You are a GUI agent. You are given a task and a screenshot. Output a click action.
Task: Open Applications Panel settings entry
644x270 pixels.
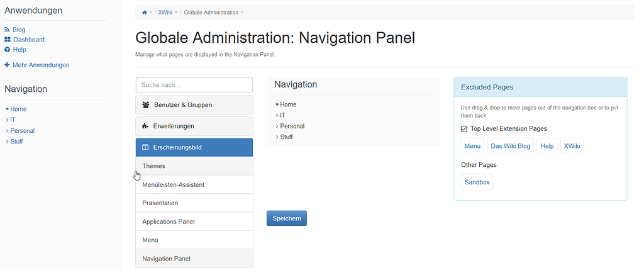(194, 222)
